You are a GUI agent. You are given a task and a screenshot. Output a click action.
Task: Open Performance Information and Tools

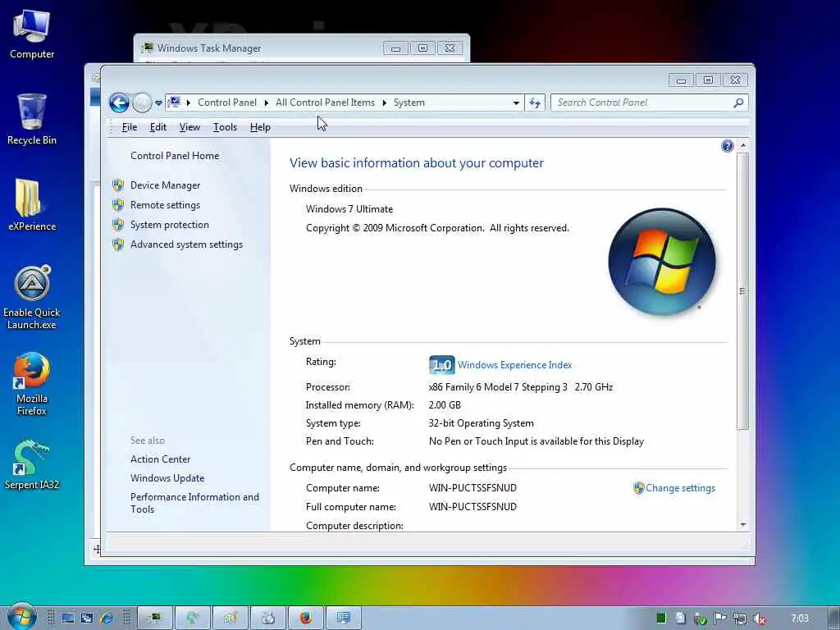coord(194,503)
